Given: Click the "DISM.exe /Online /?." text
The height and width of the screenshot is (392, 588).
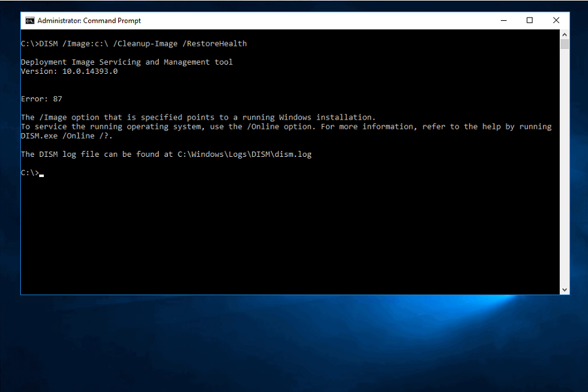Looking at the screenshot, I should [x=67, y=136].
